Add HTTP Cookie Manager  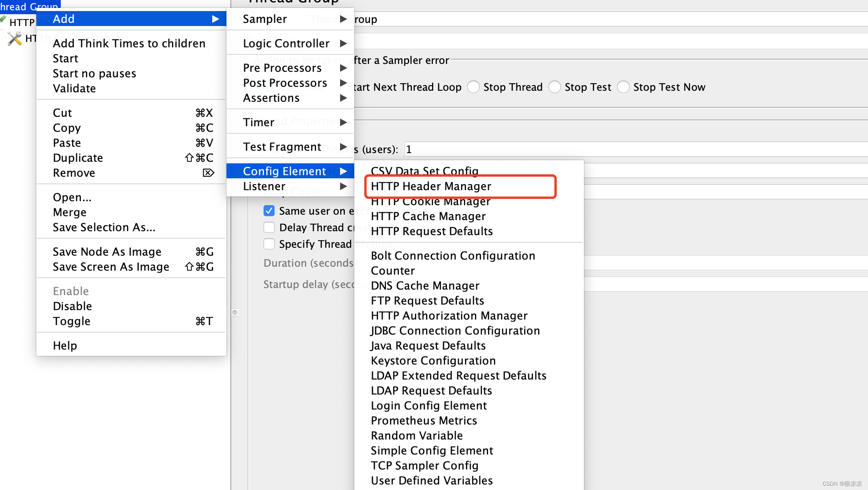(469, 201)
